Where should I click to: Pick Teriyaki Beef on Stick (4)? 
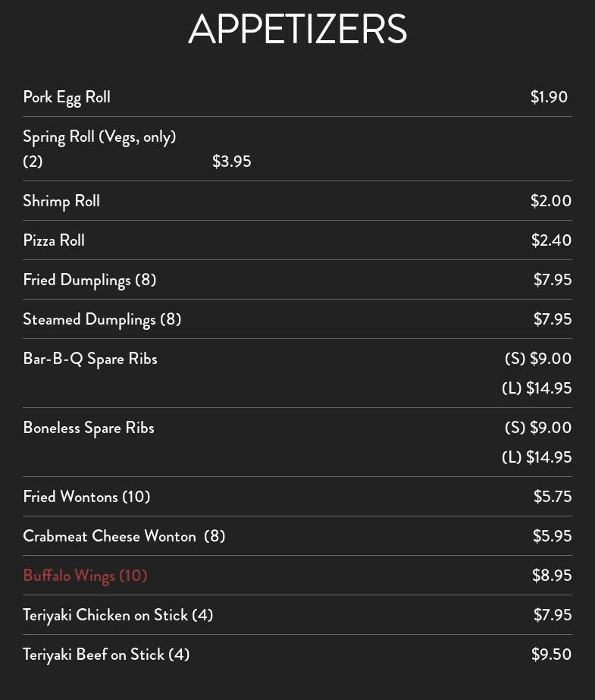click(106, 654)
